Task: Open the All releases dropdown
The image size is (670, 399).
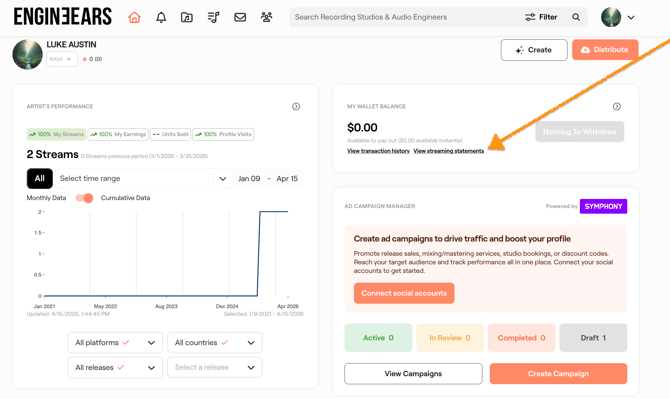Action: click(115, 367)
